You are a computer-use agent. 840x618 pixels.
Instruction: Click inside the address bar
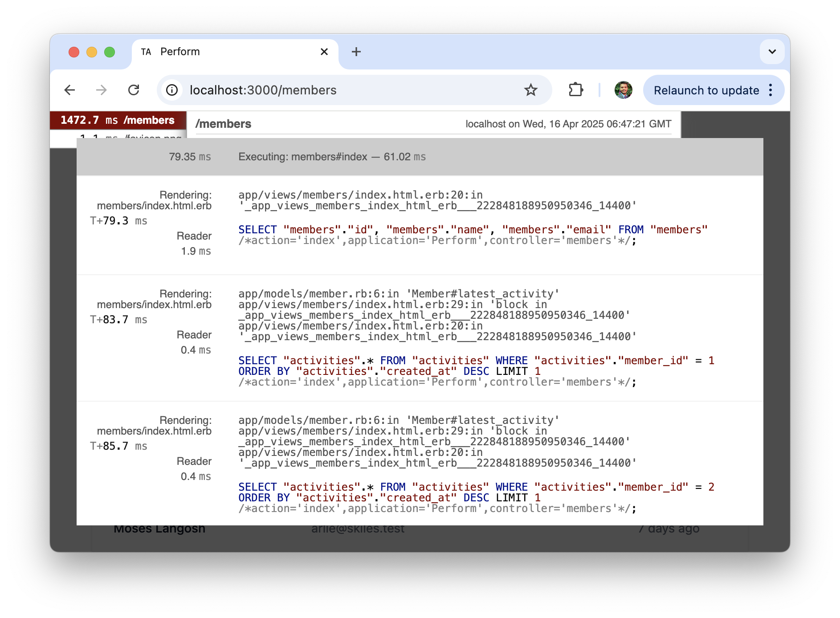(312, 90)
